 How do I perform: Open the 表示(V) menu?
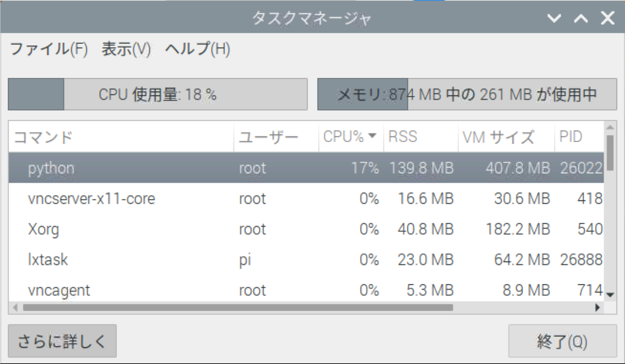point(126,49)
